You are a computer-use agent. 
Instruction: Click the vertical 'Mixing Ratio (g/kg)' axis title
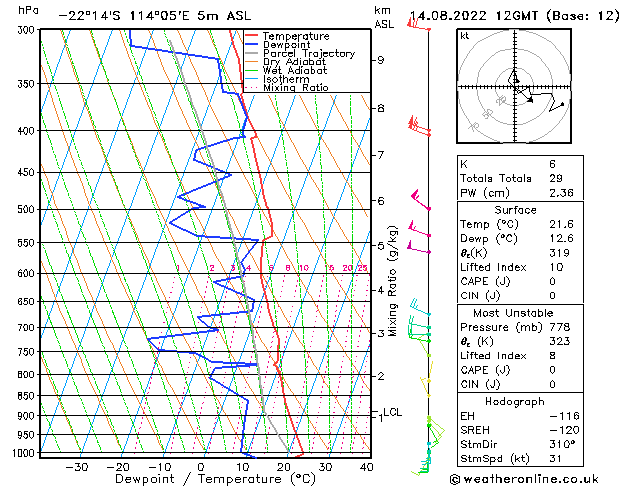[393, 281]
